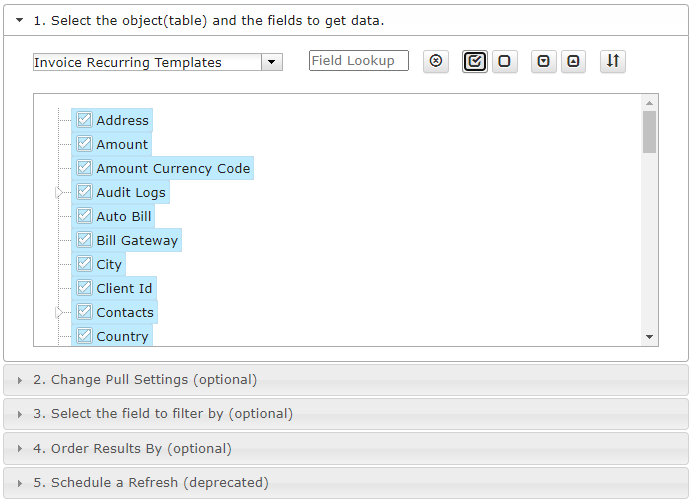The image size is (692, 504).
Task: Toggle the Bill Gateway checkbox
Action: point(84,240)
